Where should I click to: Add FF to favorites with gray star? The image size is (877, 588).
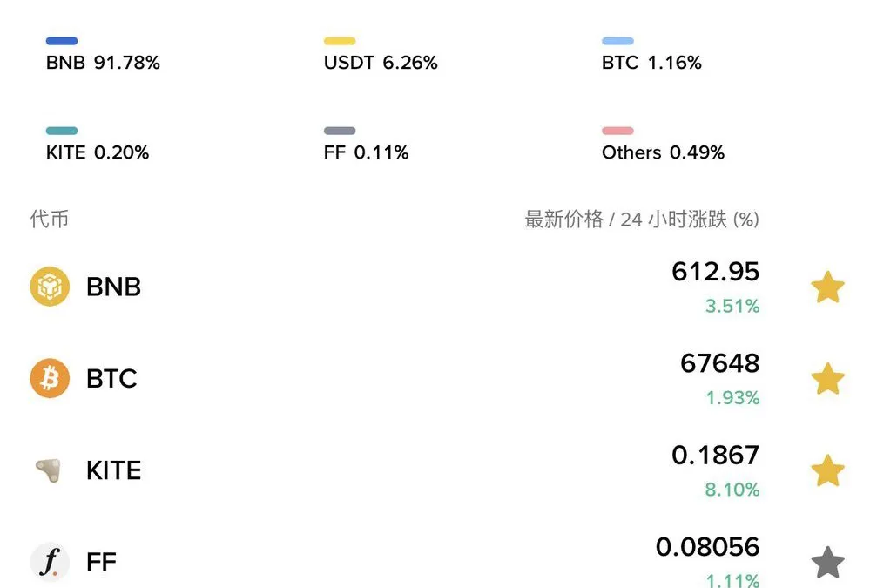pyautogui.click(x=827, y=562)
